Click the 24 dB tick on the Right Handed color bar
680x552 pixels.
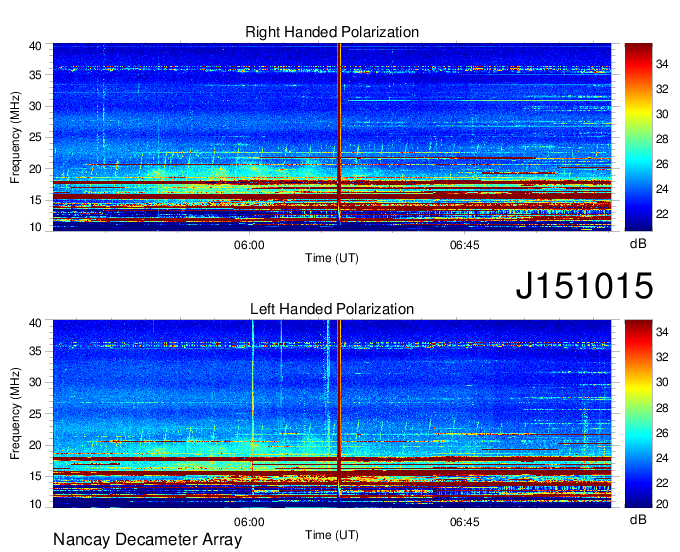[662, 189]
